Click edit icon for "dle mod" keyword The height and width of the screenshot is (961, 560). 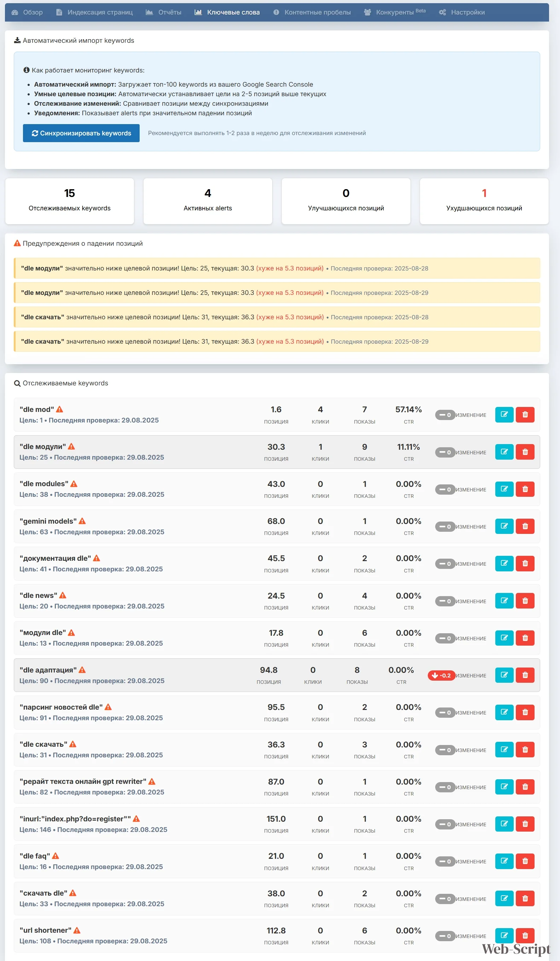504,414
